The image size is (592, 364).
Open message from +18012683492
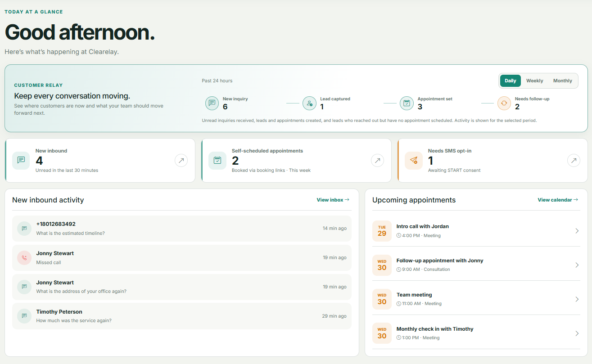[182, 229]
